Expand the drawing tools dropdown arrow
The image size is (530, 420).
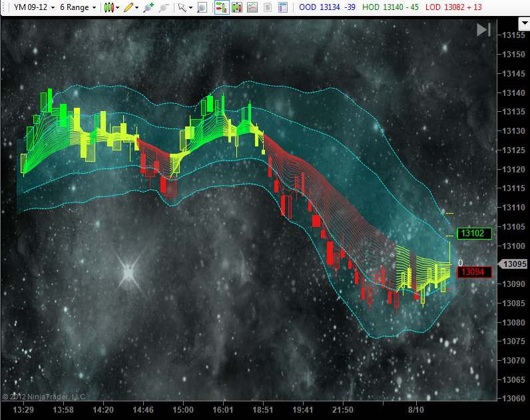136,7
